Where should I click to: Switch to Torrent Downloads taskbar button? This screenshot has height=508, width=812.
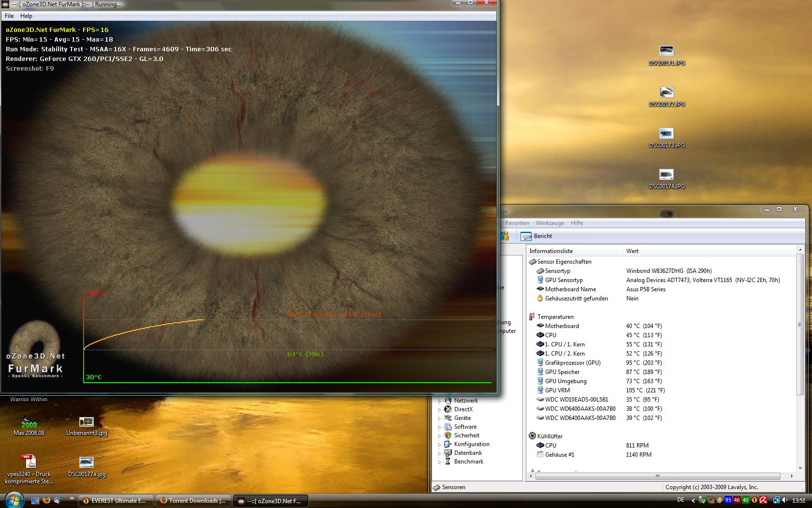click(194, 501)
